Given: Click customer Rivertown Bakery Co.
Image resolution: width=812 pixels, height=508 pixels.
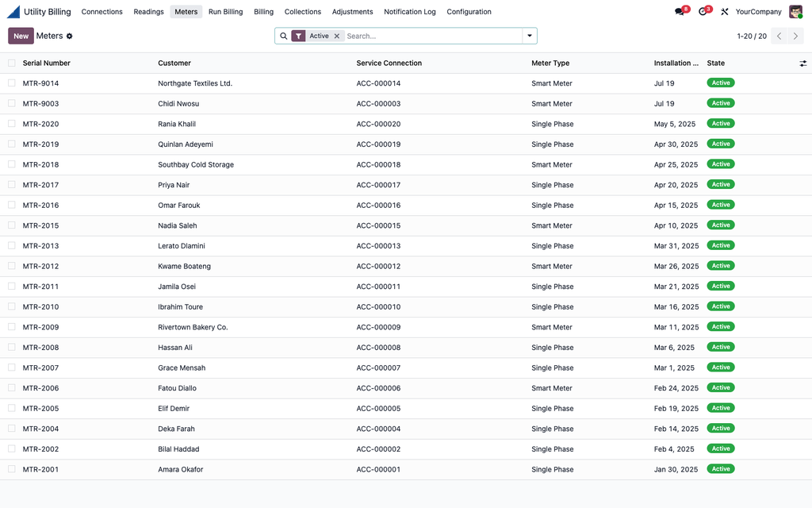Looking at the screenshot, I should [193, 327].
